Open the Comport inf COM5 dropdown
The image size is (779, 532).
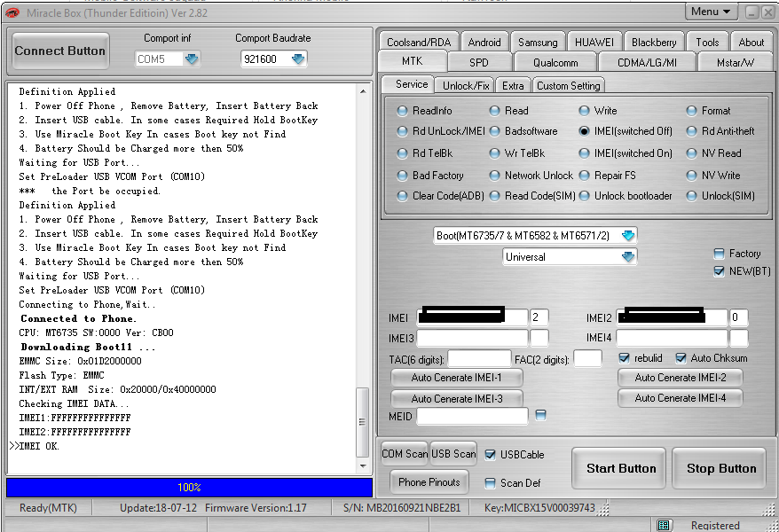192,59
